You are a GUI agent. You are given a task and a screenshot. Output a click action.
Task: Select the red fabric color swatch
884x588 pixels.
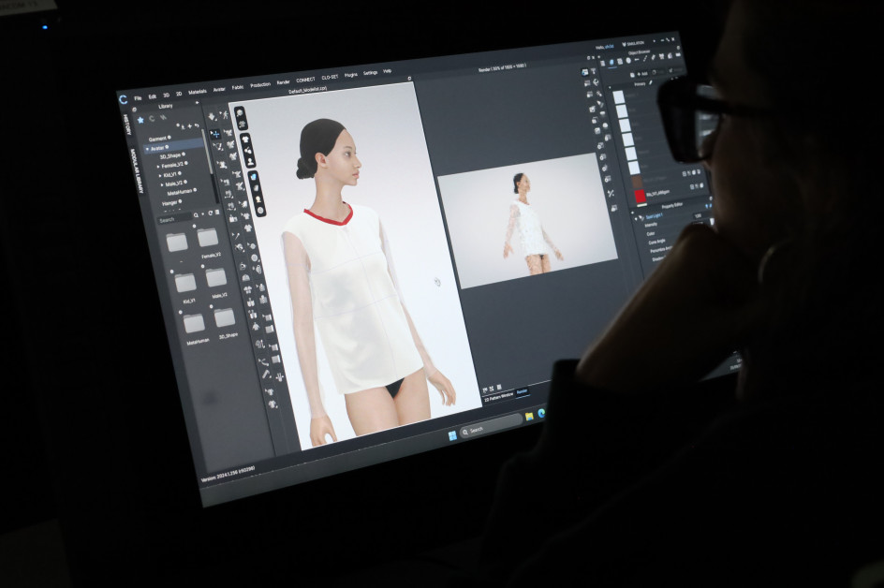pos(640,196)
